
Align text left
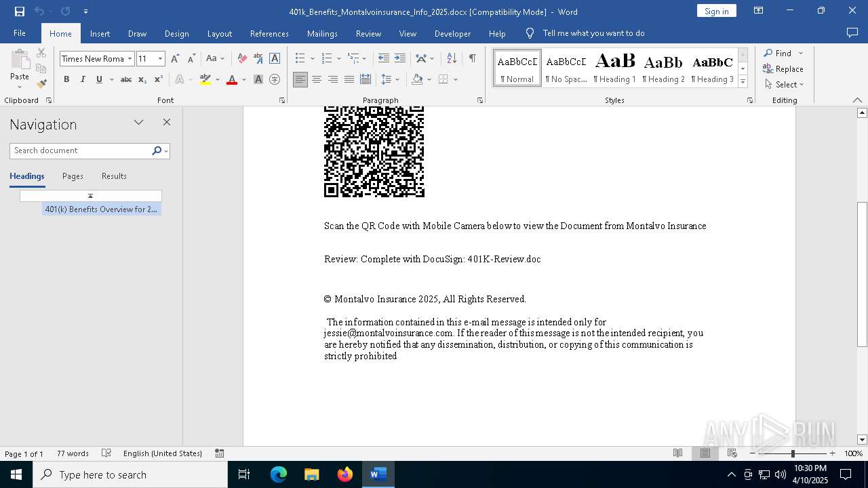coord(300,79)
